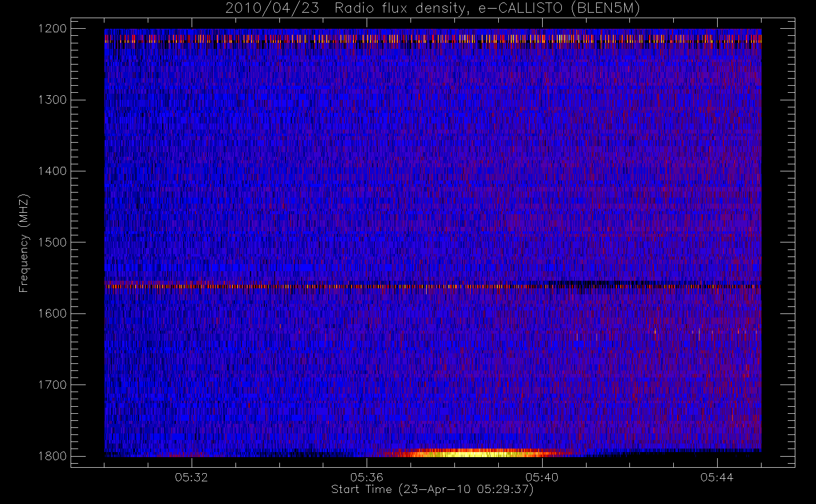This screenshot has width=816, height=504.
Task: Click the 05:32 time tick label
Action: pos(192,477)
